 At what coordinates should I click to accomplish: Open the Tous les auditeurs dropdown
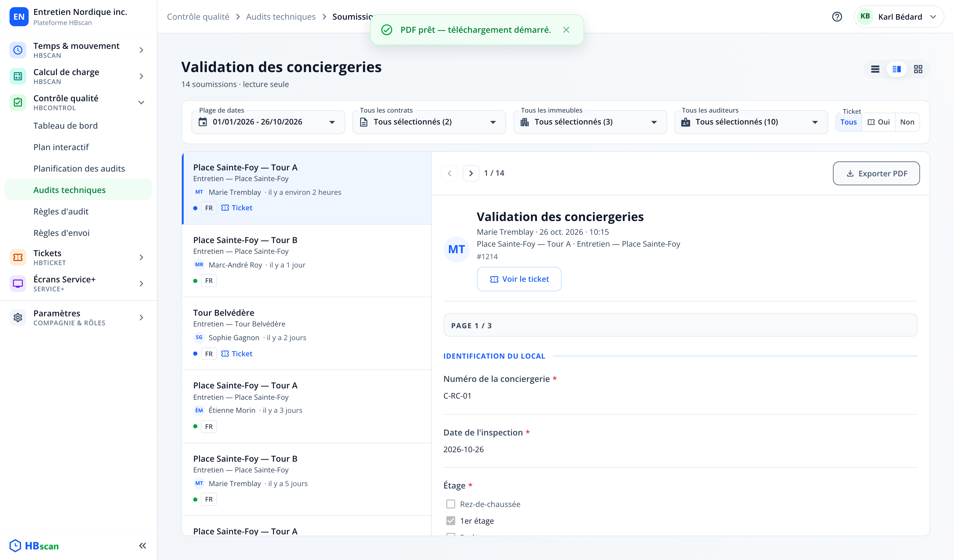click(751, 122)
